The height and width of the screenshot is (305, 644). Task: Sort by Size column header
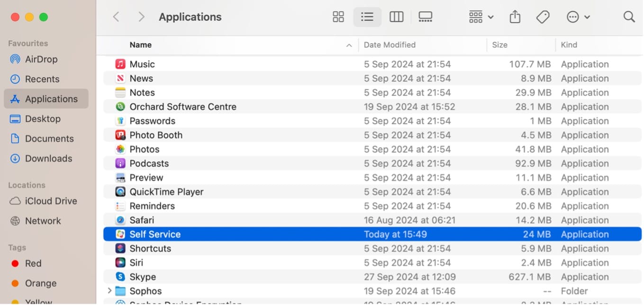tap(499, 45)
